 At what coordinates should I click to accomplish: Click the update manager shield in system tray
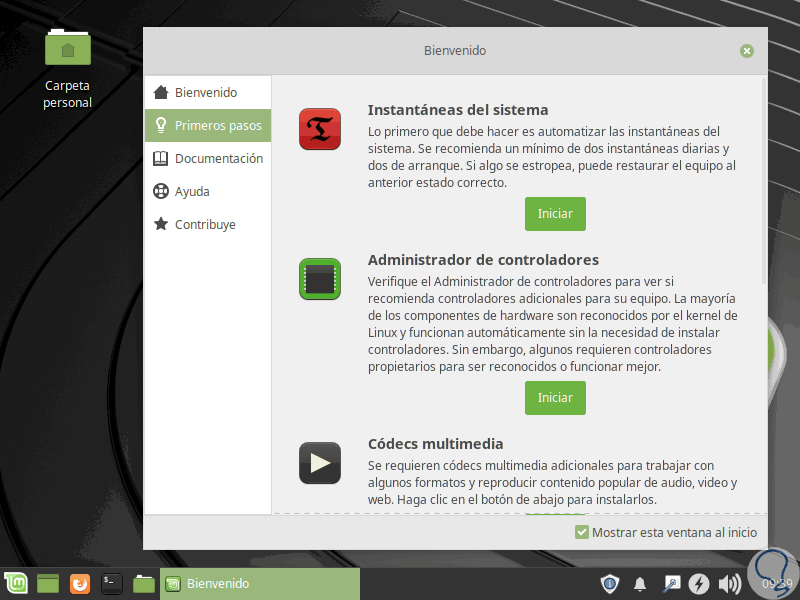(x=609, y=583)
